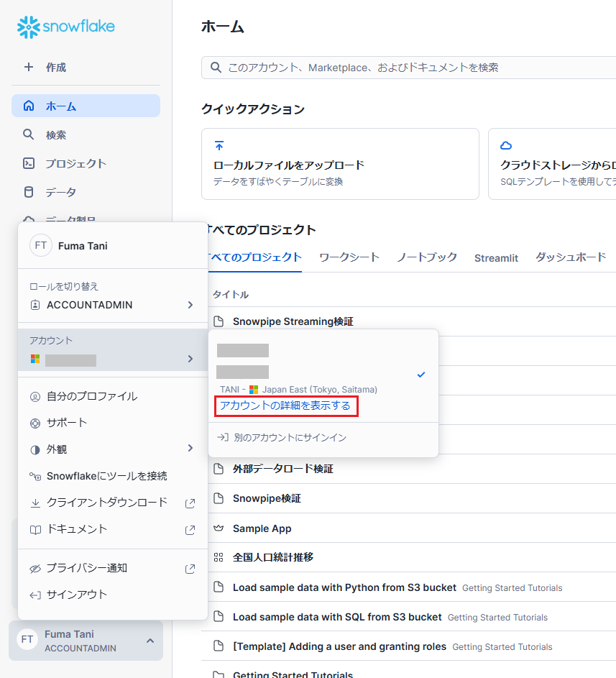The width and height of the screenshot is (616, 678).
Task: Click the plus icon next to 作成
Action: click(29, 67)
